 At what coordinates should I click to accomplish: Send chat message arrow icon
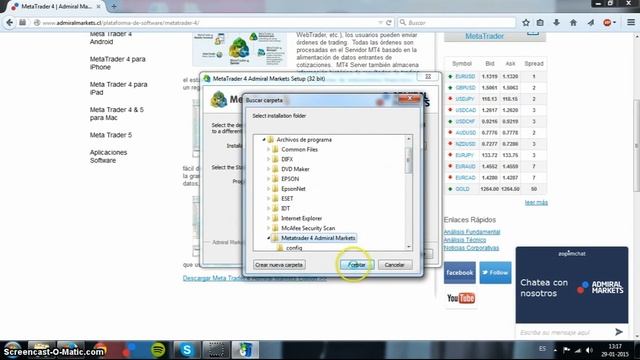(619, 332)
